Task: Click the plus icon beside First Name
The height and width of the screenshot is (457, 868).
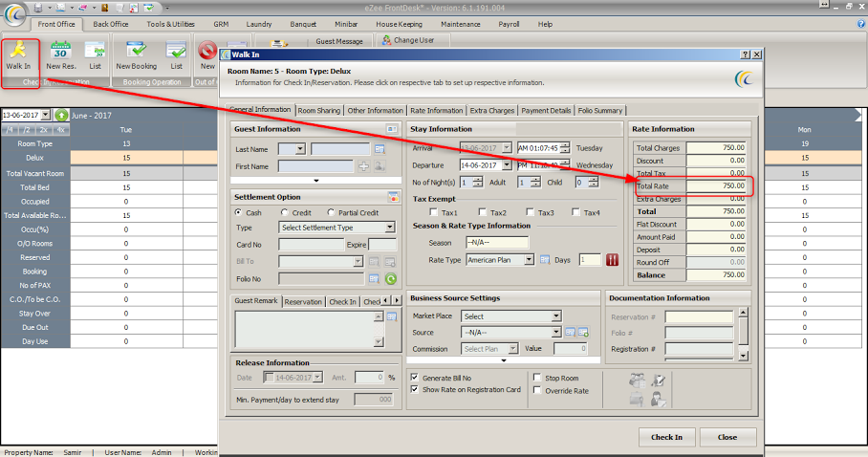Action: 363,166
